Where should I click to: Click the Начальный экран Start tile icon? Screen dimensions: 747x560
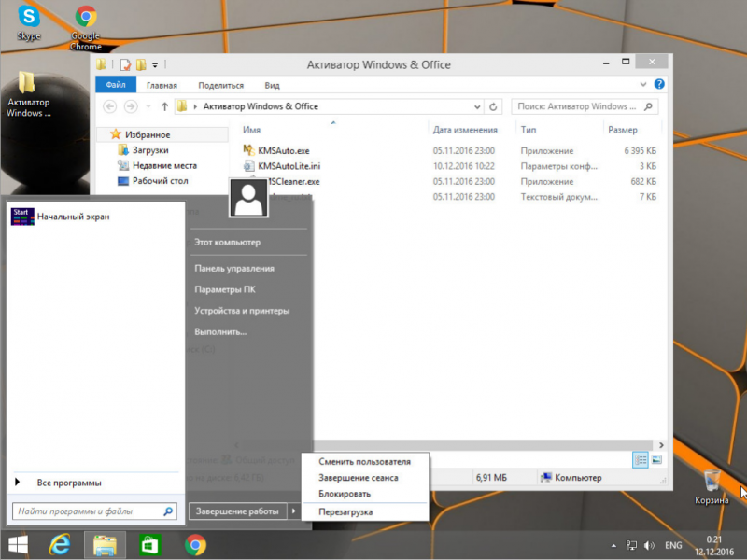(x=22, y=217)
